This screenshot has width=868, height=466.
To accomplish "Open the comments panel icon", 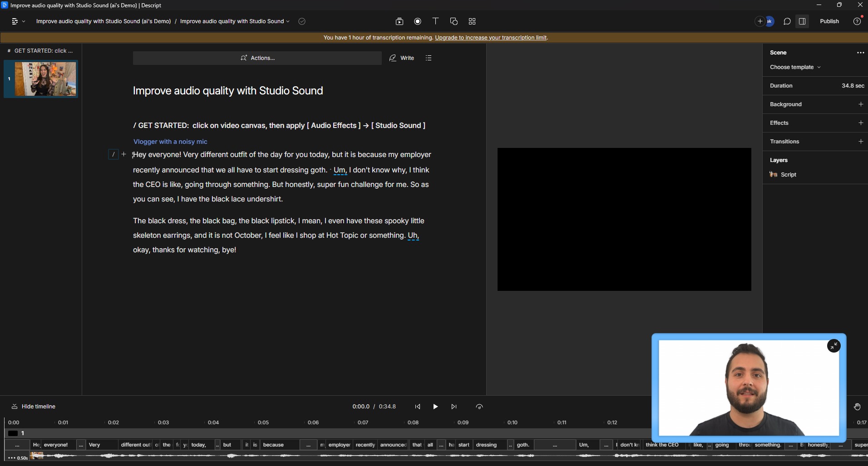I will pyautogui.click(x=787, y=21).
